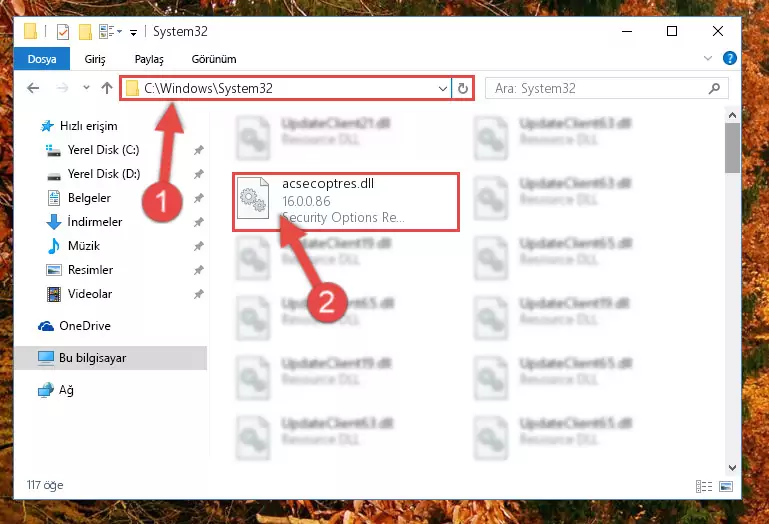
Task: Refresh the System32 folder view
Action: coord(462,89)
